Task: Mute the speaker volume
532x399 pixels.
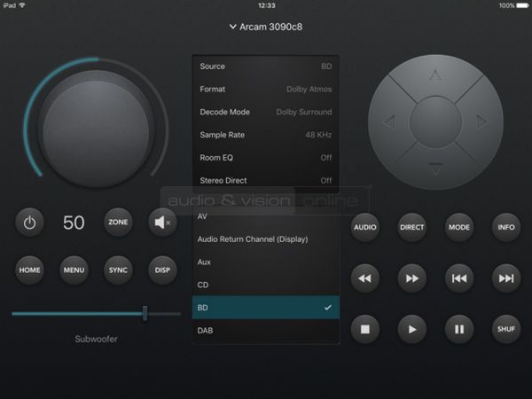Action: (162, 223)
